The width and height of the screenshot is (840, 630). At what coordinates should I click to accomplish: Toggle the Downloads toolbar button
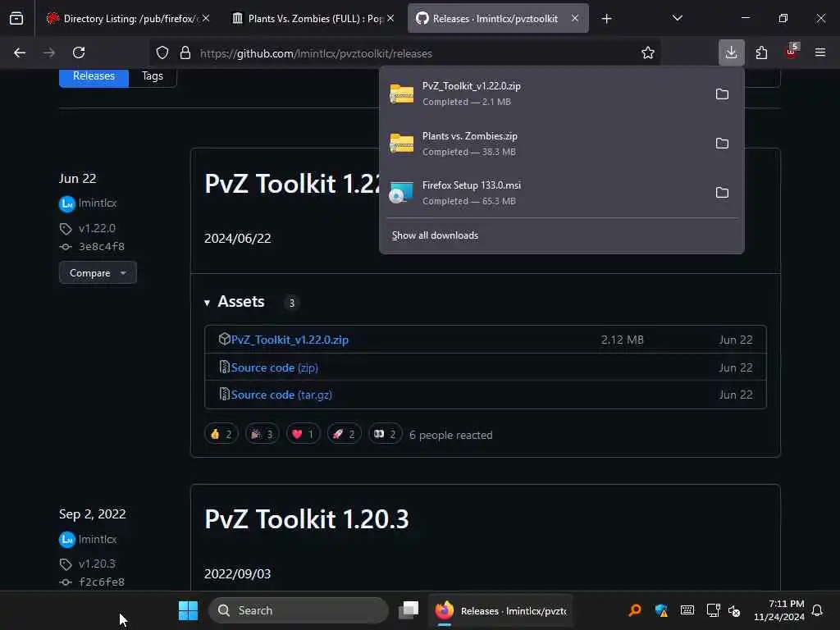coord(731,52)
